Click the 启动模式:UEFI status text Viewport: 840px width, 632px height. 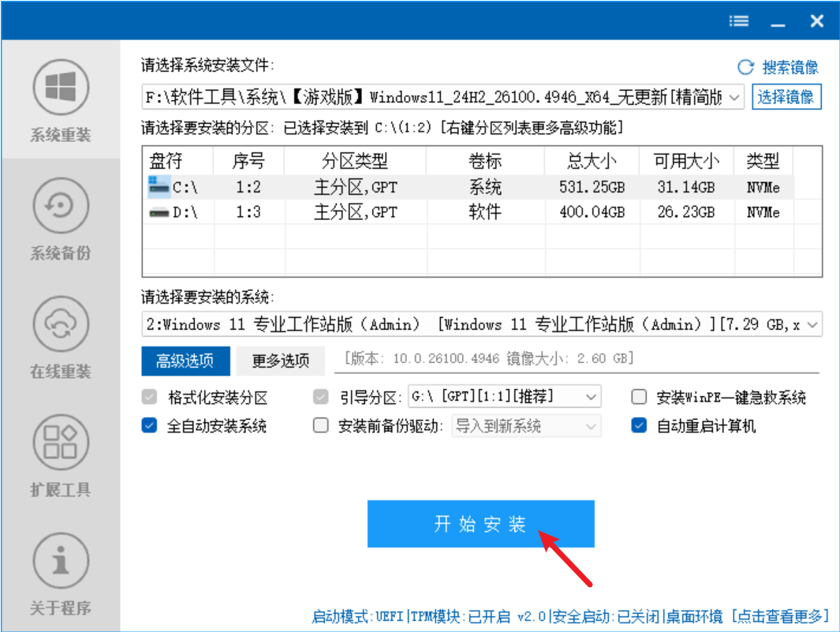coord(357,616)
